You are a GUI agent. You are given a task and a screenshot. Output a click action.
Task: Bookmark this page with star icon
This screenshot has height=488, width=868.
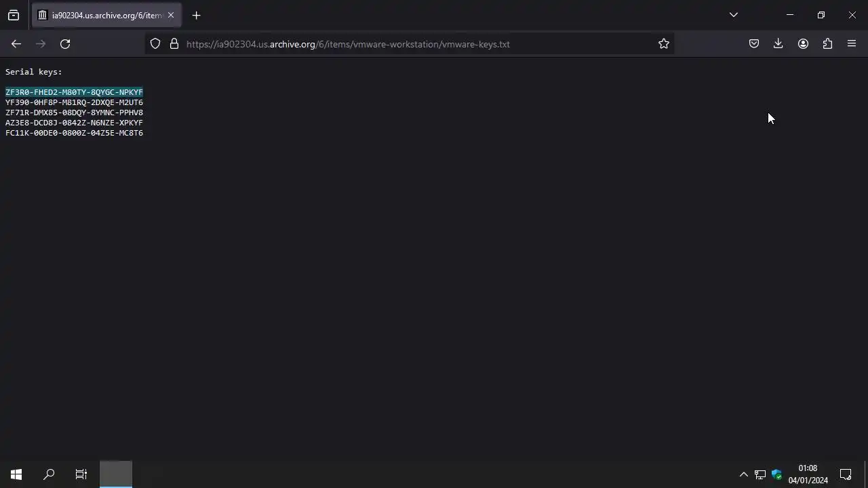664,43
